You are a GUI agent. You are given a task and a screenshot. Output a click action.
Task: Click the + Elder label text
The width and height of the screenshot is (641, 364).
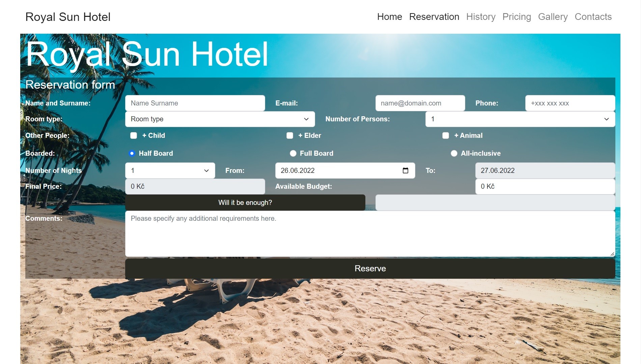click(x=310, y=135)
